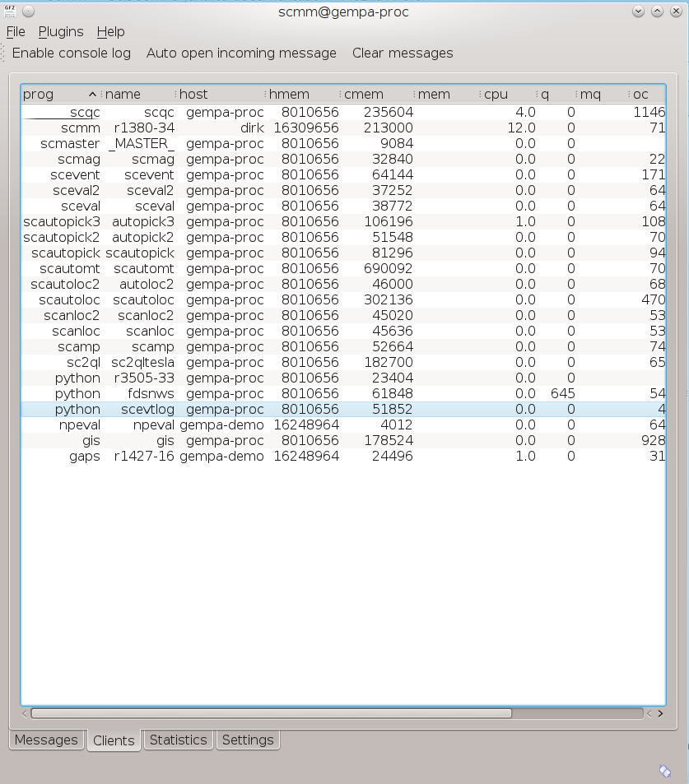The image size is (689, 784).
Task: Click the sort arrow in the prog column header
Action: click(x=92, y=95)
